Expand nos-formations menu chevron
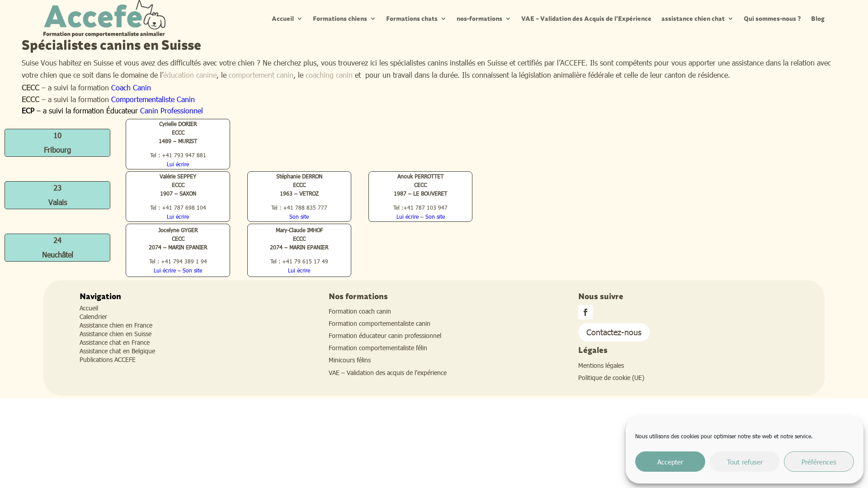This screenshot has height=488, width=868. (508, 19)
